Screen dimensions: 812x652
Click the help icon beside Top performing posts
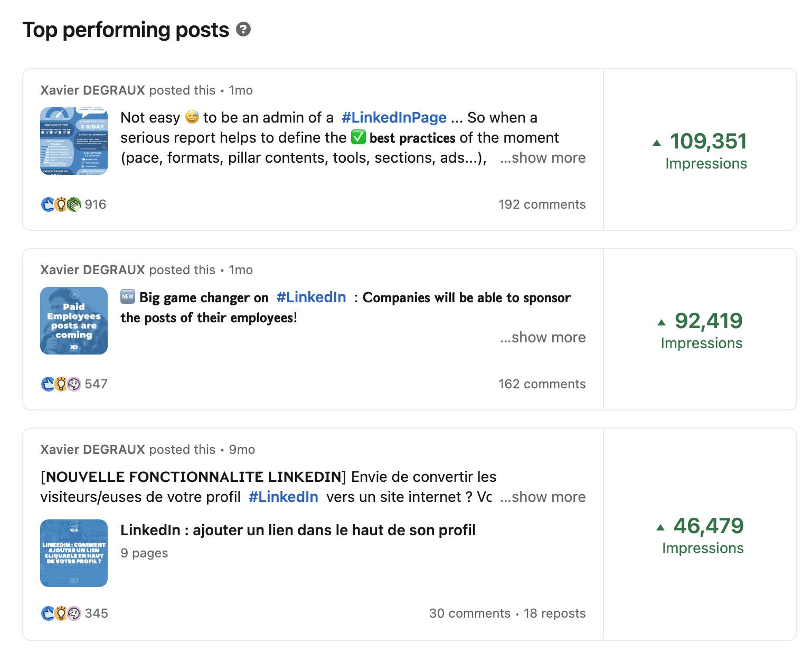tap(243, 29)
